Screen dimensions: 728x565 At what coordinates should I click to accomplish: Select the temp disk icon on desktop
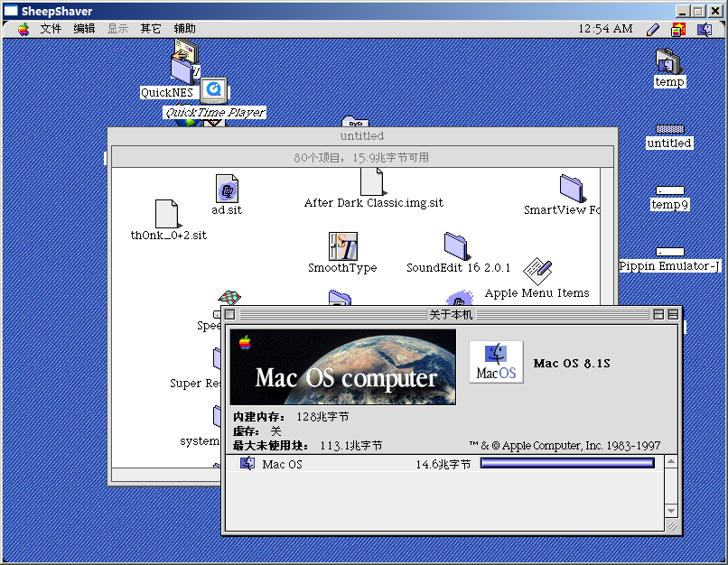pos(668,60)
